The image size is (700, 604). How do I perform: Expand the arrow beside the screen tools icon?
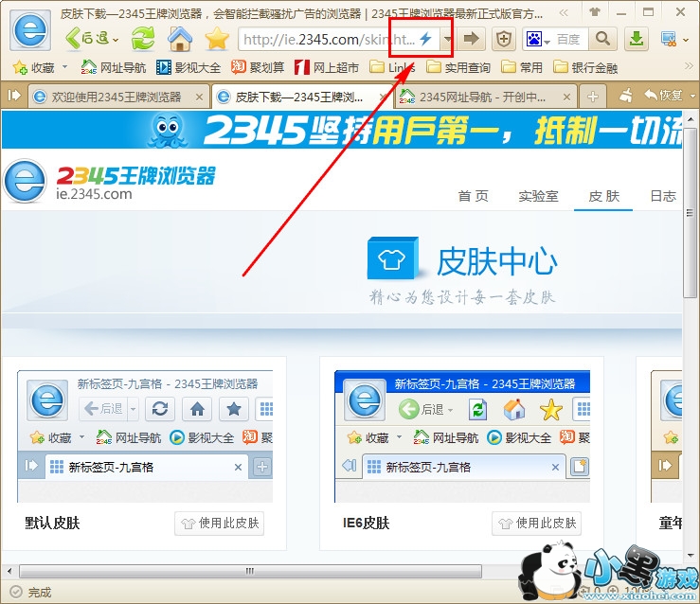[686, 40]
